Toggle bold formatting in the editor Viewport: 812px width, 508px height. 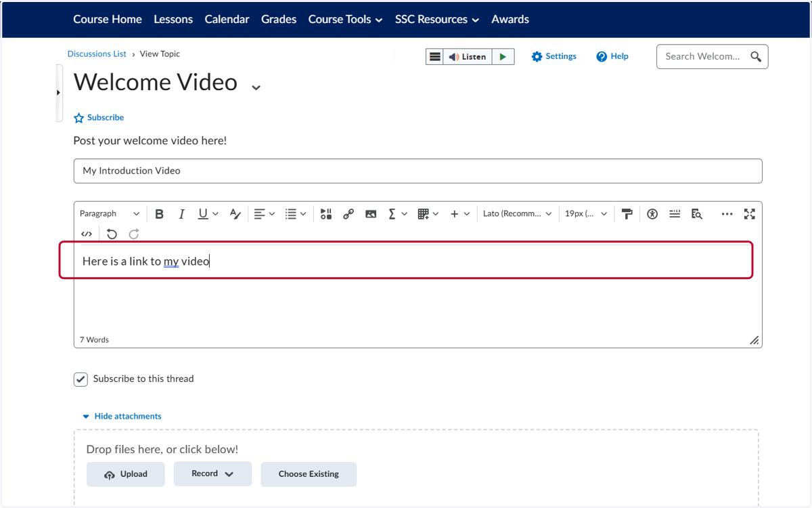point(160,214)
